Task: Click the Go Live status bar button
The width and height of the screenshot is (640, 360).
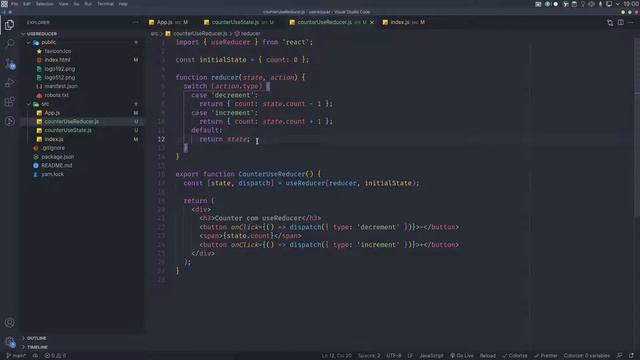Action: [x=462, y=356]
